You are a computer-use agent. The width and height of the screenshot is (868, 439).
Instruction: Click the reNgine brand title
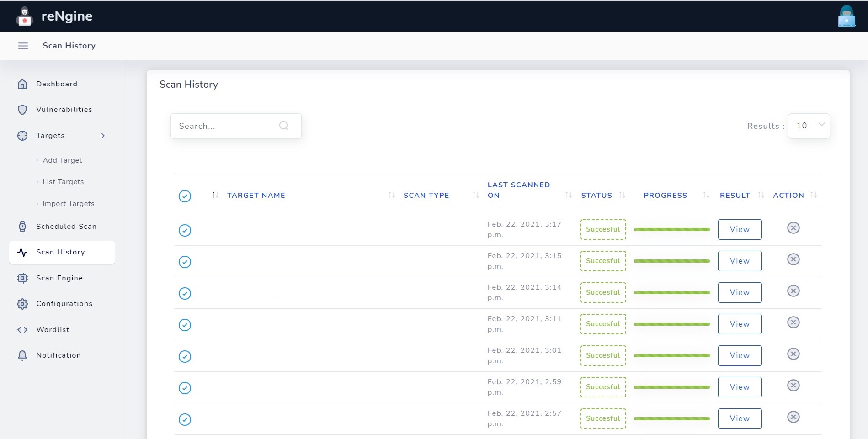pyautogui.click(x=67, y=16)
